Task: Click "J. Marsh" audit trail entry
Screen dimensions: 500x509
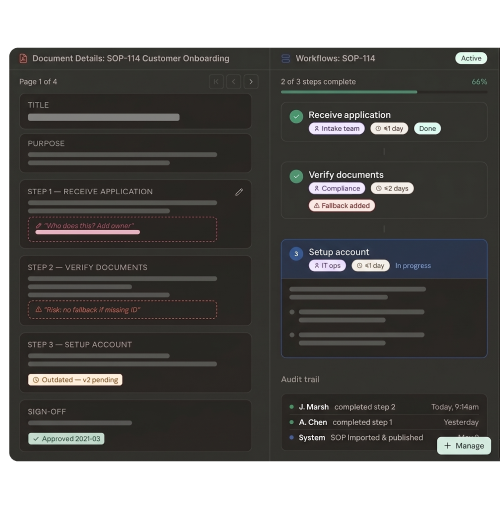Action: (x=384, y=407)
